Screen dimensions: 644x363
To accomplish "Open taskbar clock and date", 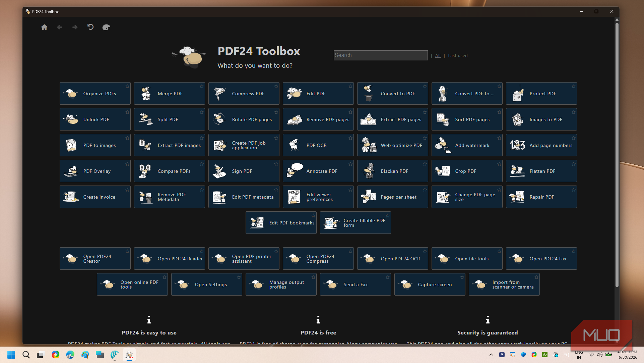I will click(628, 355).
